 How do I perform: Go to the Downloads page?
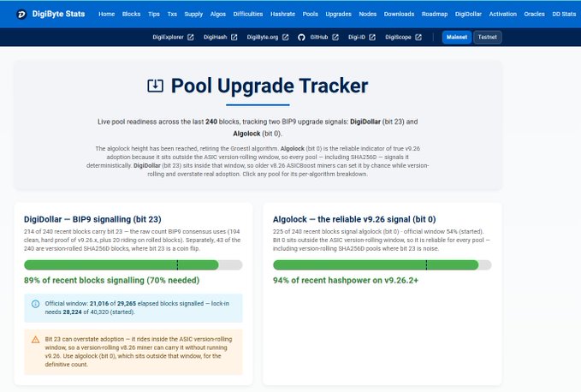[x=399, y=14]
